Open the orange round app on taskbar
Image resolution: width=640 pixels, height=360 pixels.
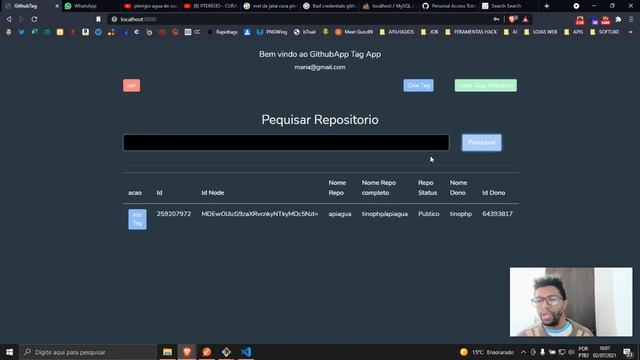tap(207, 352)
